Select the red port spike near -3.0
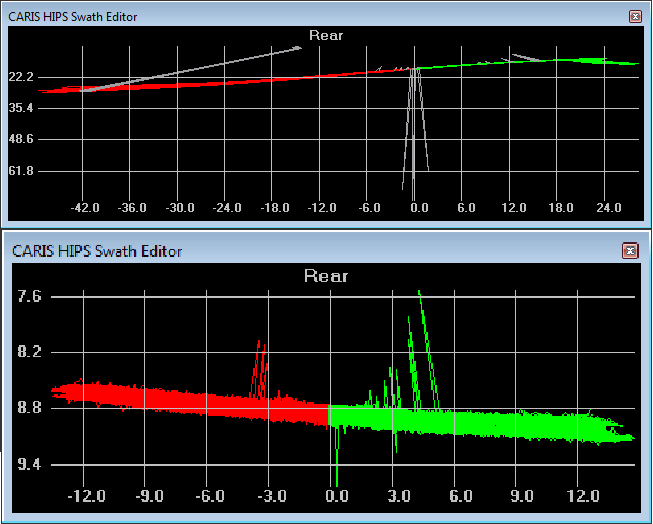Screen dimensions: 653x524 tap(259, 369)
